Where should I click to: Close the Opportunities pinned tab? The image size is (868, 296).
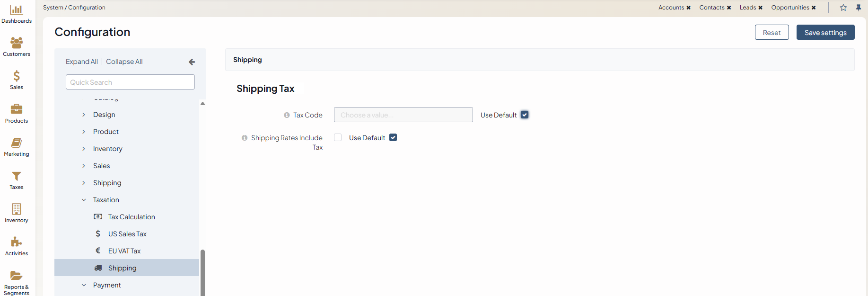click(x=814, y=8)
